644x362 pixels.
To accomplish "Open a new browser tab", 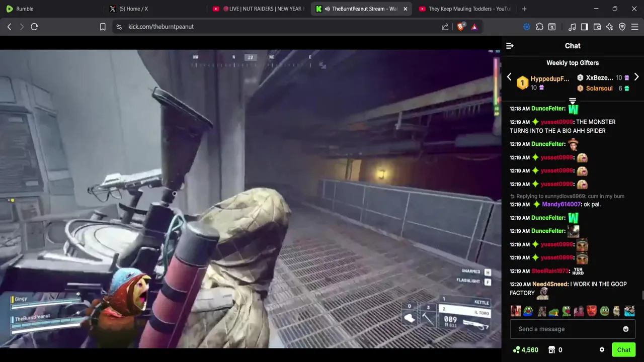I will point(524,9).
